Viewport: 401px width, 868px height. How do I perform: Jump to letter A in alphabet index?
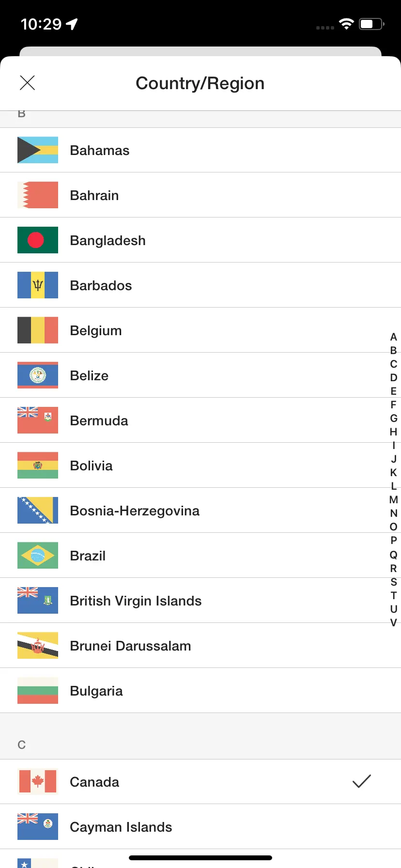click(x=394, y=337)
